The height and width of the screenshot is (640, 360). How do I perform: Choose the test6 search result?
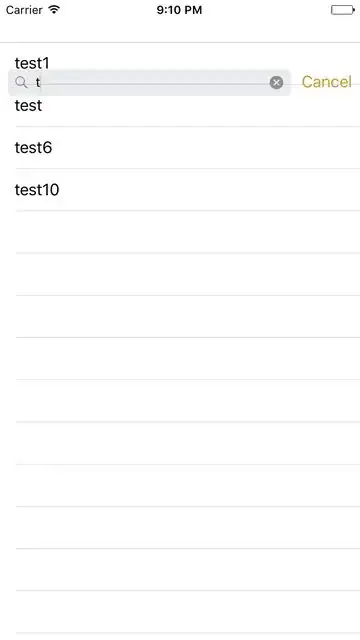180,148
